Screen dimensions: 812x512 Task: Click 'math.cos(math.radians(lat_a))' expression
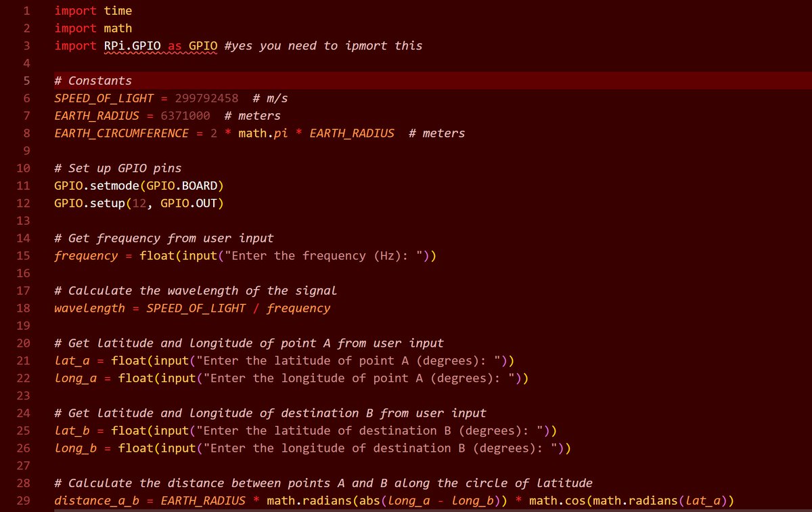pos(631,500)
